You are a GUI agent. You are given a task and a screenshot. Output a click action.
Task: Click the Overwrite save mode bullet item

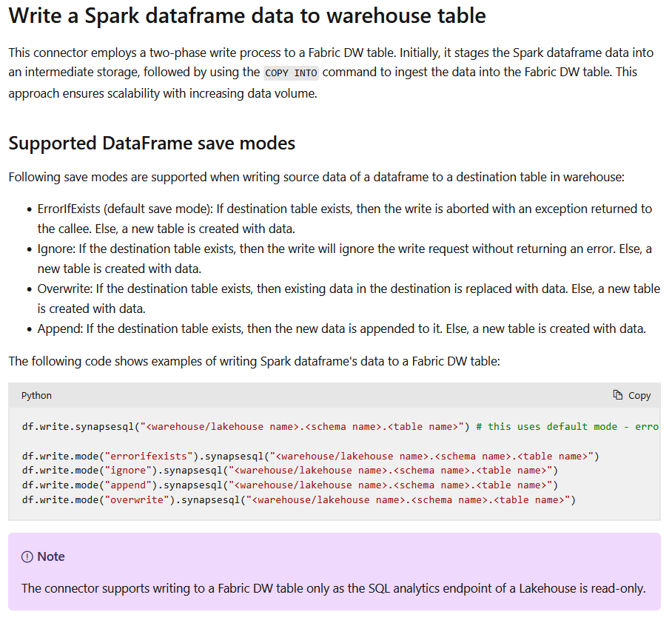348,298
